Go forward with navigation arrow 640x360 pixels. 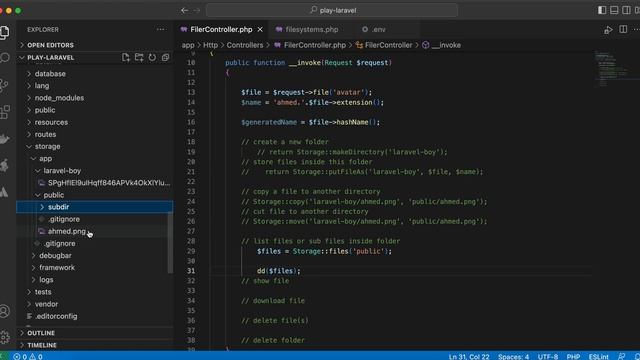[197, 10]
